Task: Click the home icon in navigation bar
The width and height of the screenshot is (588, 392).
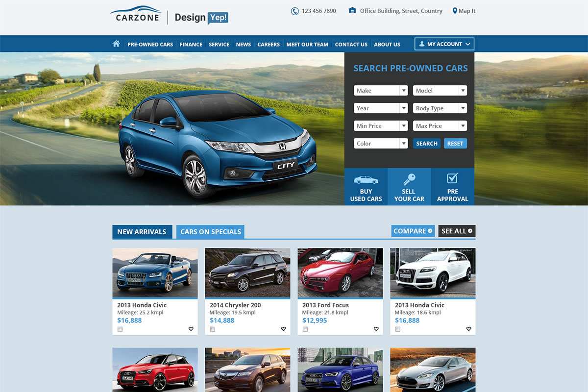Action: tap(116, 44)
